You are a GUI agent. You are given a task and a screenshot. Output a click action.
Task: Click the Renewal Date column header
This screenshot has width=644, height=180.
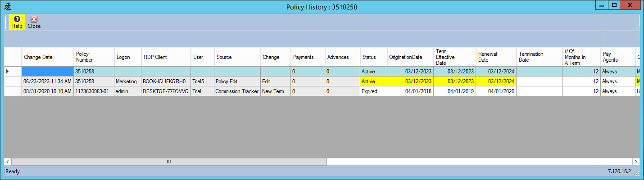pos(496,57)
